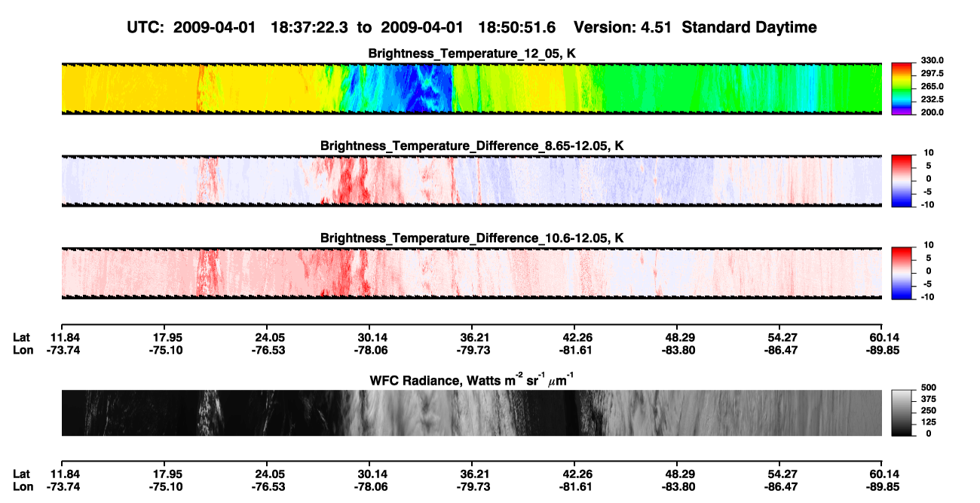Click latitude 60.14 on the axis above WFC Radiance
This screenshot has height=503, width=980.
coord(881,337)
